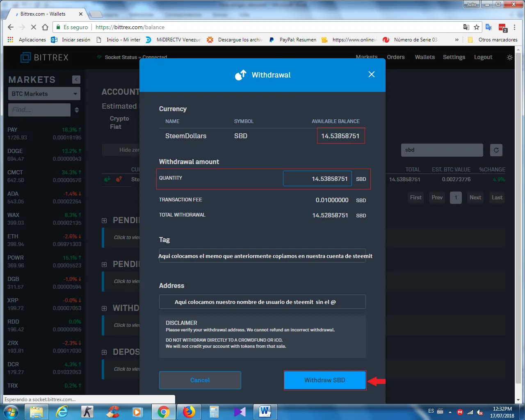Select the ETH market row
This screenshot has height=420, width=525.
44,240
